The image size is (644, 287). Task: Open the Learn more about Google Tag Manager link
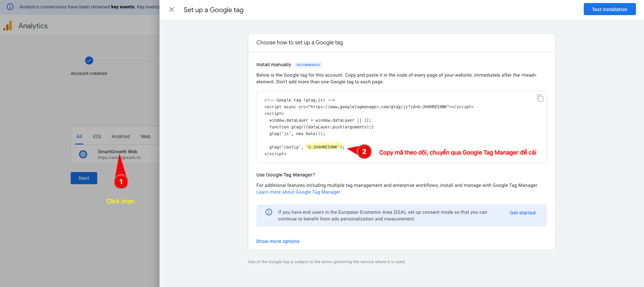pos(298,192)
